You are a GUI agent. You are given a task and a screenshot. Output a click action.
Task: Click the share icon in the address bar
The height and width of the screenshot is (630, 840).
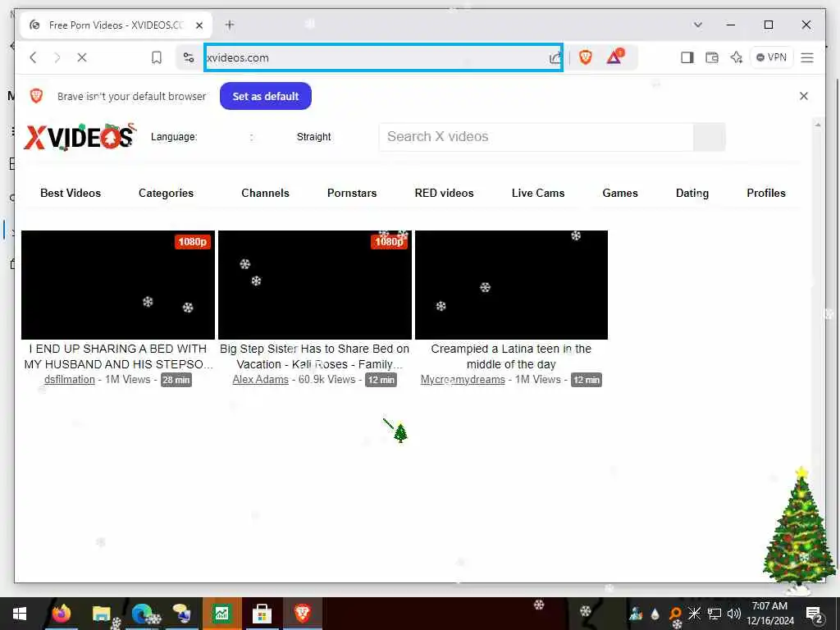click(x=555, y=58)
